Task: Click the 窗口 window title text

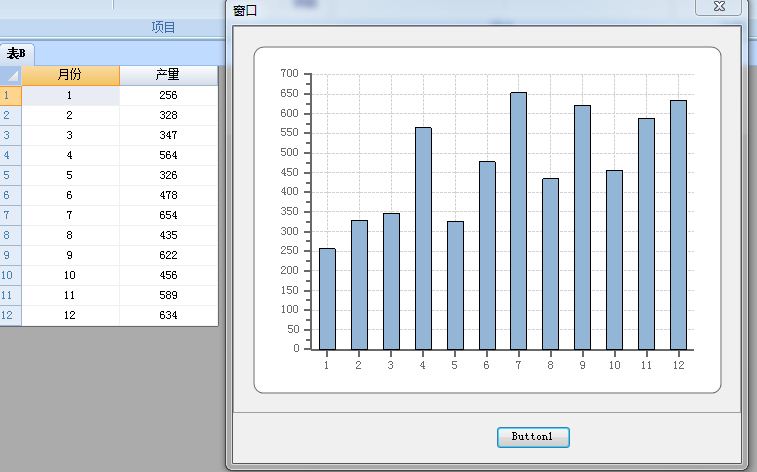Action: [x=245, y=10]
